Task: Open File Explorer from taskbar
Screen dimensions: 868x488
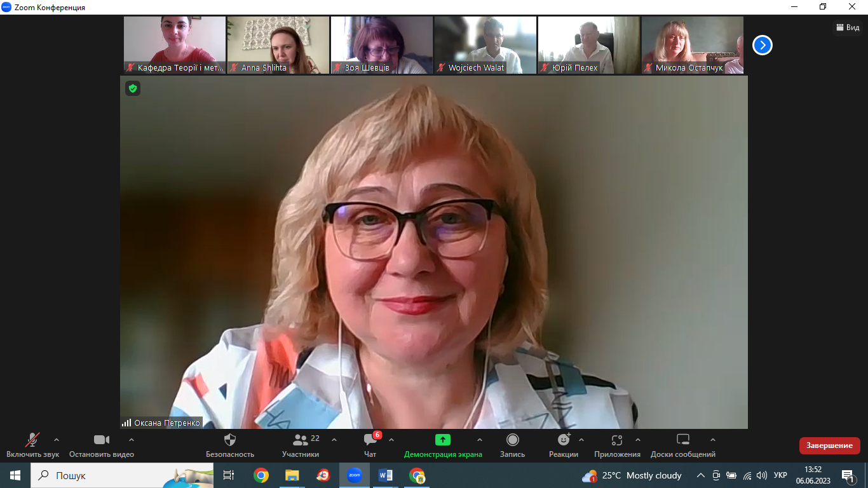Action: [x=292, y=475]
